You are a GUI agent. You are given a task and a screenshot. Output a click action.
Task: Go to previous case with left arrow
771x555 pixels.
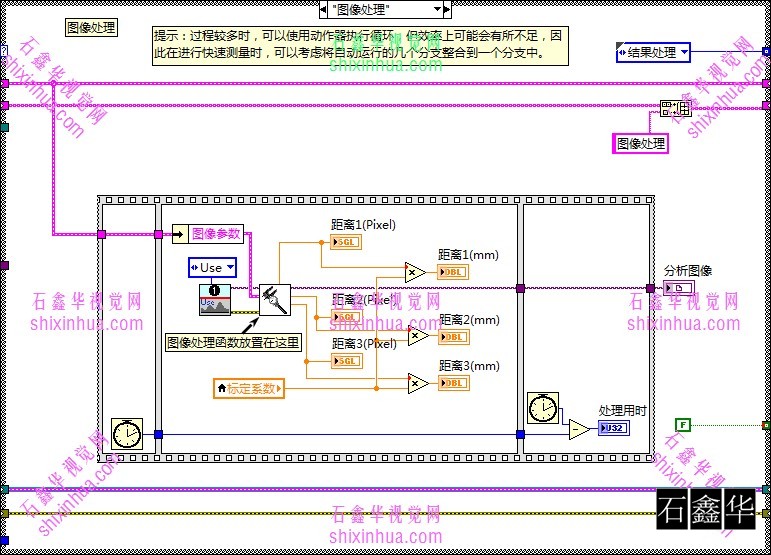coord(323,10)
